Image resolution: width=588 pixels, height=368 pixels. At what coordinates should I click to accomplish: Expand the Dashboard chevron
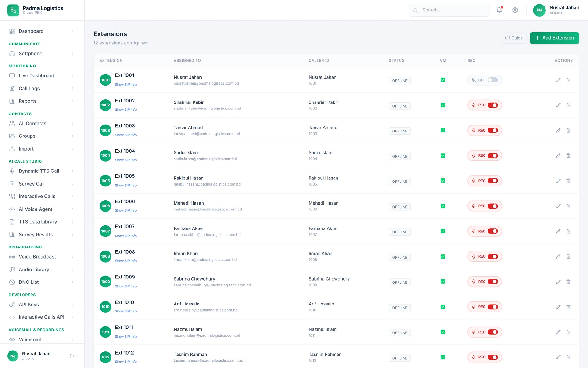click(73, 31)
